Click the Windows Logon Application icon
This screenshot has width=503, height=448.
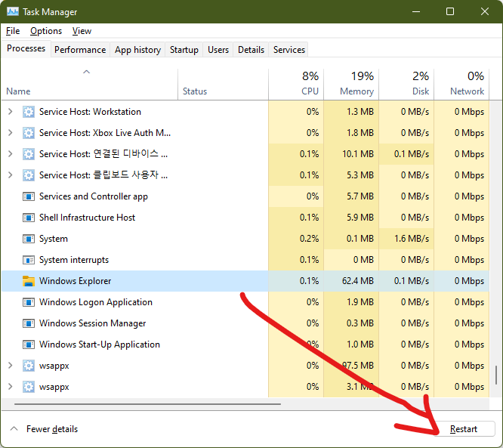(29, 302)
